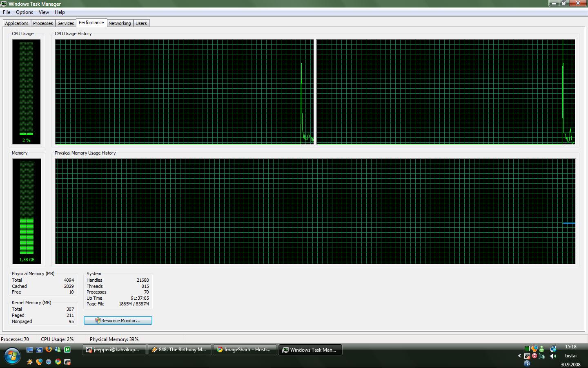Click the network connection tray icon
Screen dimensions: 588x368
[x=553, y=349]
